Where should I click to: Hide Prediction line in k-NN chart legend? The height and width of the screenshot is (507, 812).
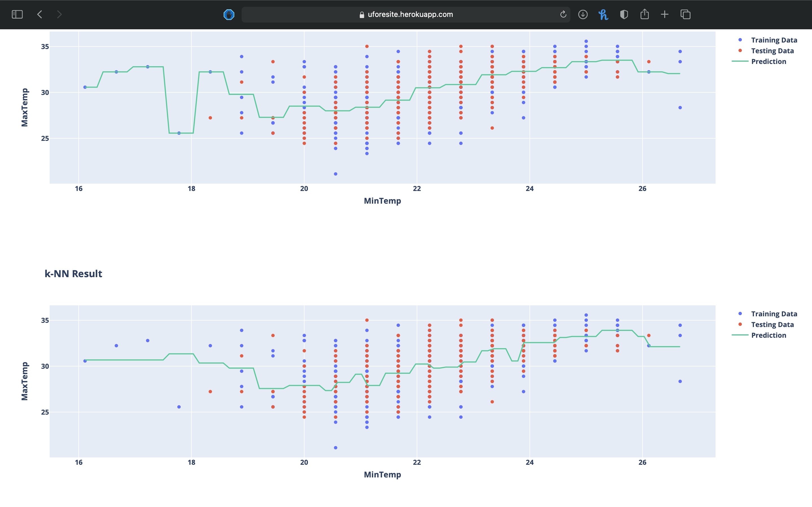click(x=768, y=335)
